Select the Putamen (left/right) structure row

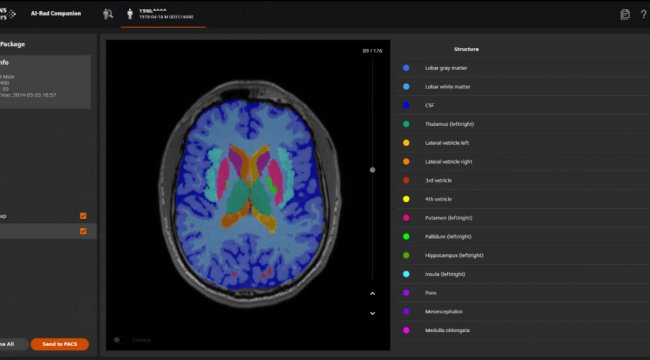pos(523,218)
